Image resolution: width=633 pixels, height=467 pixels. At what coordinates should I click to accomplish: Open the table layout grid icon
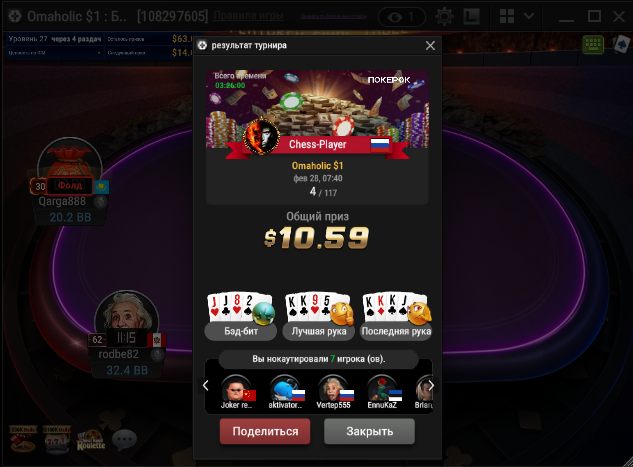tap(507, 17)
